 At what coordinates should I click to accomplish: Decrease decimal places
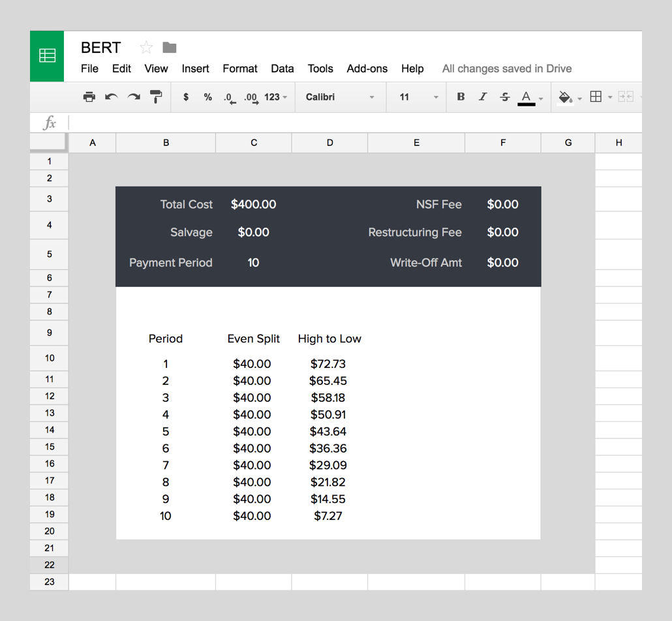coord(229,98)
